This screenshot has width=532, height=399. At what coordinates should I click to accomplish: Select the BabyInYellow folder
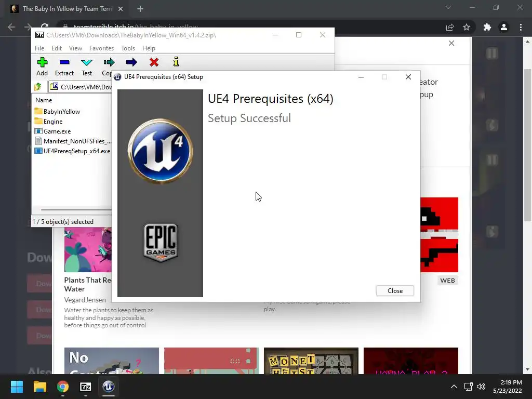click(x=57, y=111)
